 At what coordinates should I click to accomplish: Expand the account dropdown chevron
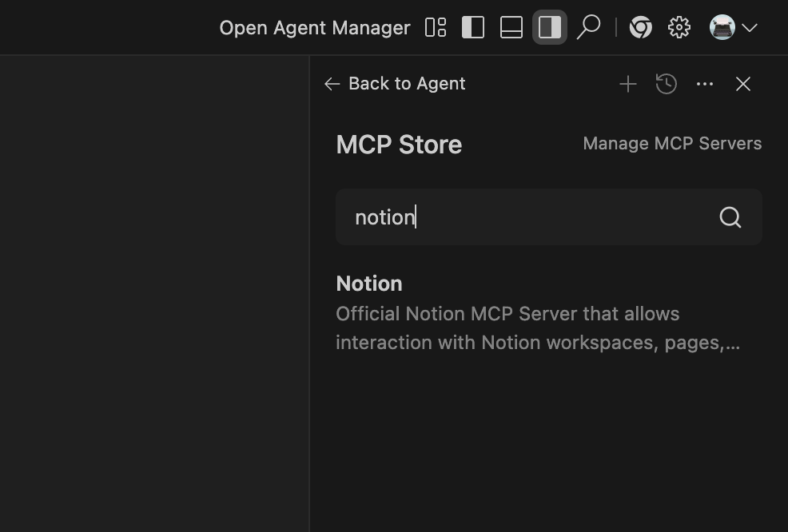750,28
